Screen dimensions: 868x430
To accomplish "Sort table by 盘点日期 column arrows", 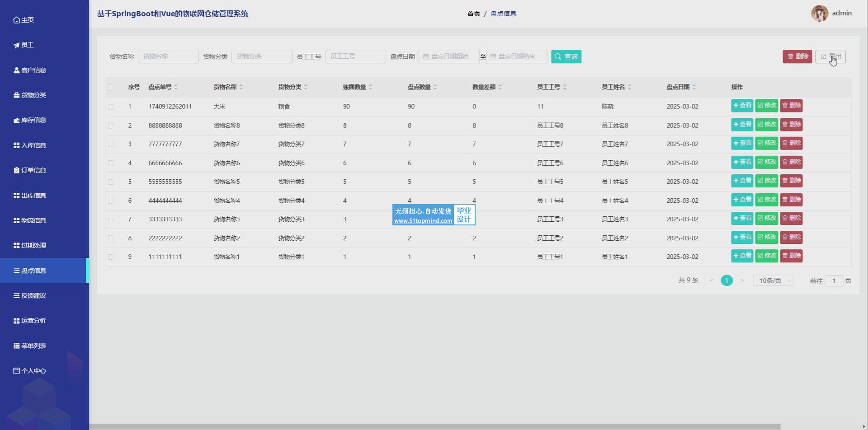I will [x=694, y=87].
